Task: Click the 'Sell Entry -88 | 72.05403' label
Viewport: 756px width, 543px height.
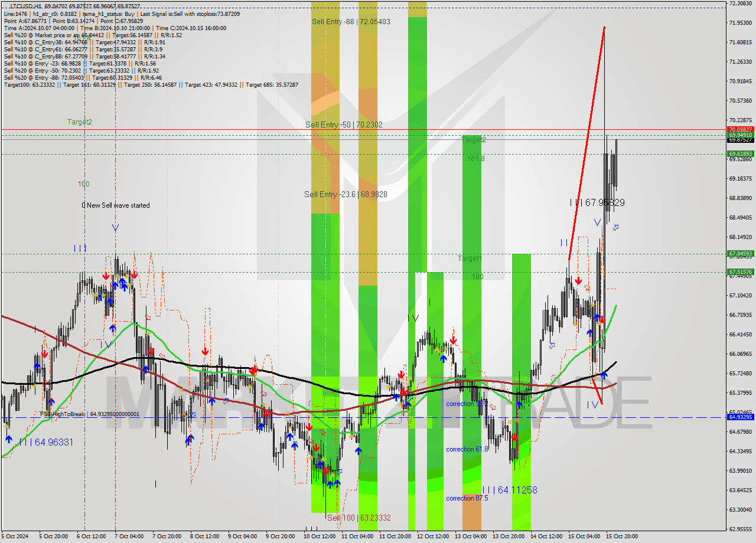Action: (351, 21)
